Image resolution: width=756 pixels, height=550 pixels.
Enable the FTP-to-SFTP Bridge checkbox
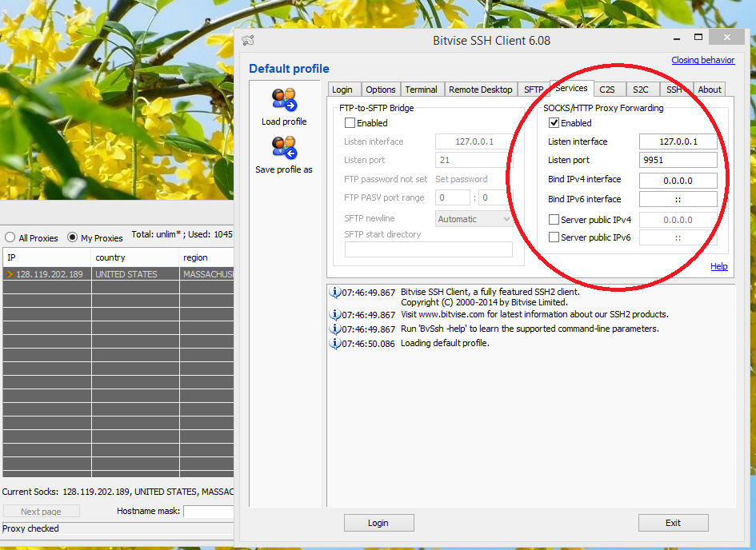click(350, 123)
